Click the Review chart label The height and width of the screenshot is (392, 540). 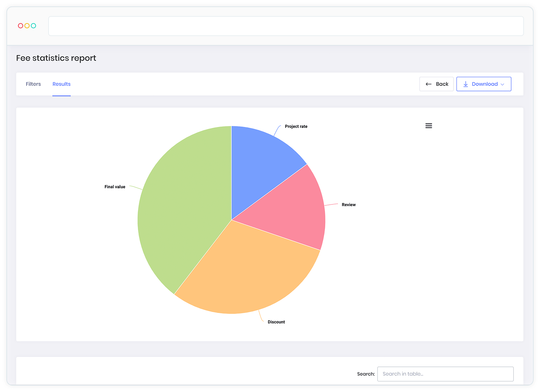[x=348, y=205]
